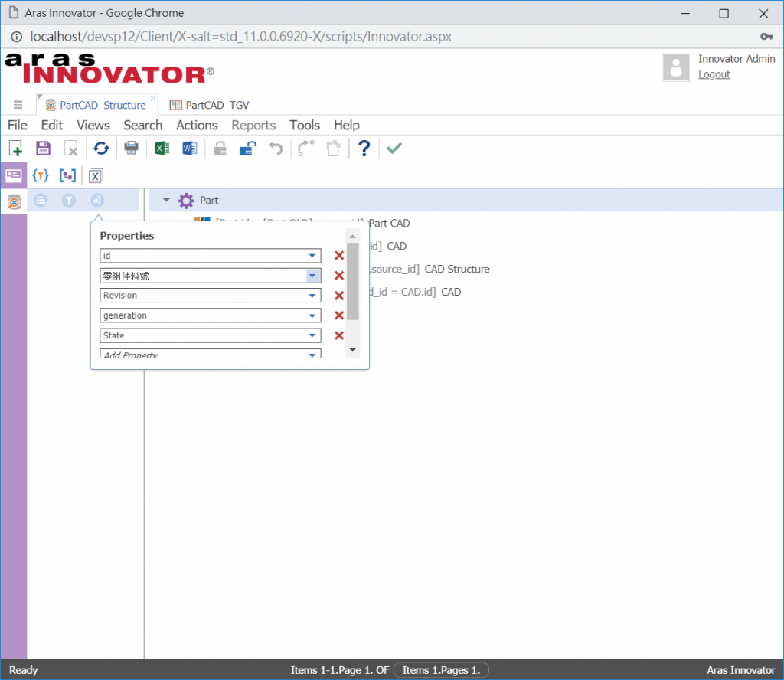The height and width of the screenshot is (680, 784).
Task: Open the Views menu
Action: point(93,125)
